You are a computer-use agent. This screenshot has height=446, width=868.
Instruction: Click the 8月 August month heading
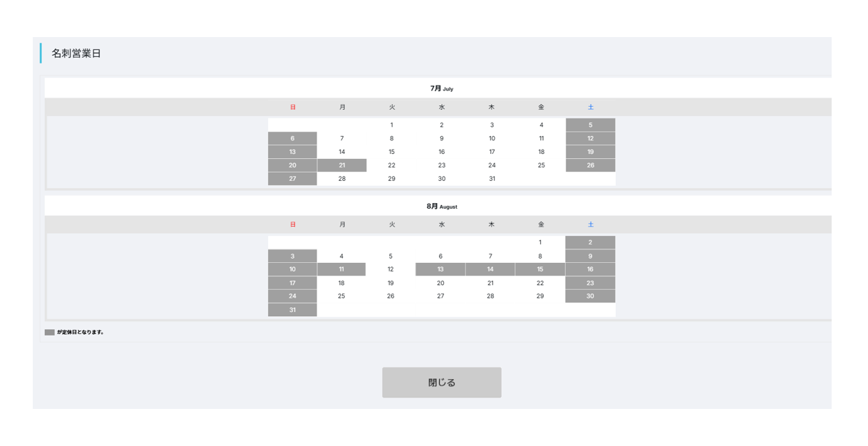point(442,207)
